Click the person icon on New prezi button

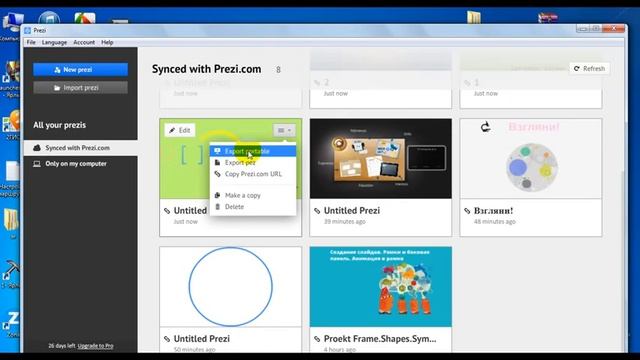click(57, 70)
